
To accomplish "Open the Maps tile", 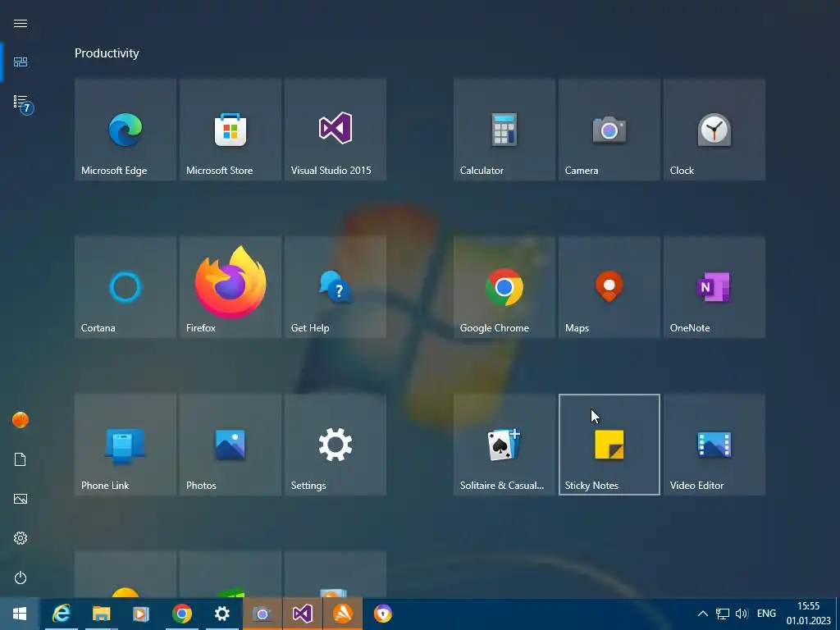I will coord(609,287).
